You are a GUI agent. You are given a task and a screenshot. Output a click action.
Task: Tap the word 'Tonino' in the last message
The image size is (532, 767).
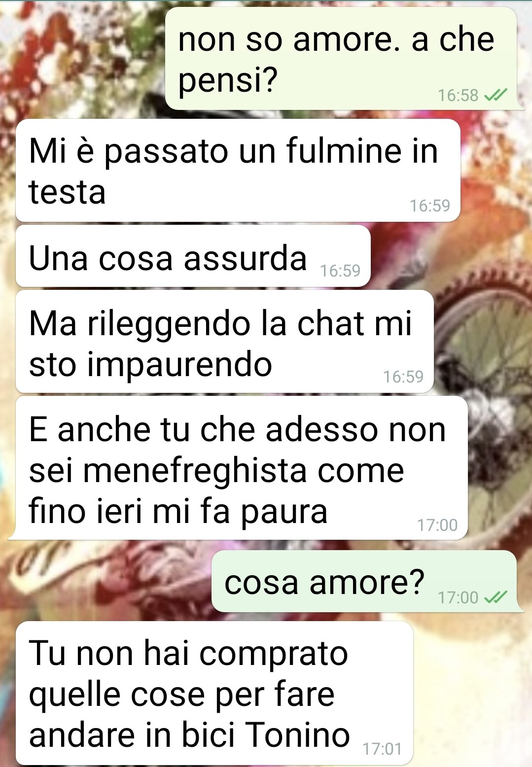(298, 734)
